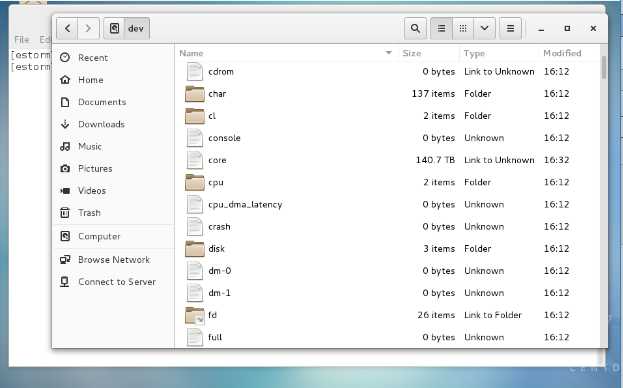The width and height of the screenshot is (623, 388).
Task: Open the view options dropdown arrow
Action: pos(484,28)
